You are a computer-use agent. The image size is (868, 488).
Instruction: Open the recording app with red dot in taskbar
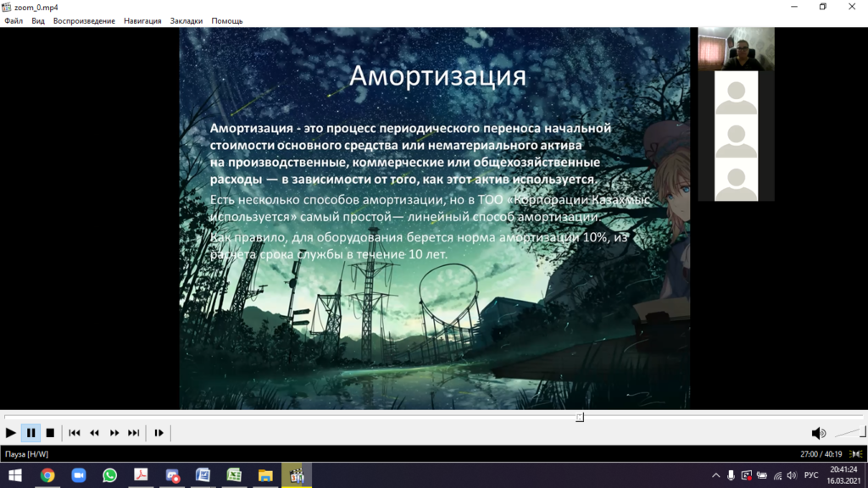(x=172, y=475)
